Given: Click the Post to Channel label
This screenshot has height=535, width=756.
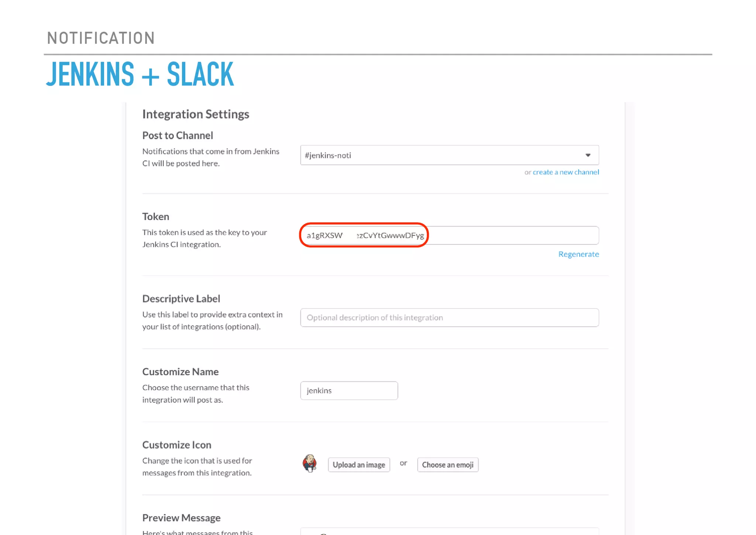Looking at the screenshot, I should tap(178, 136).
